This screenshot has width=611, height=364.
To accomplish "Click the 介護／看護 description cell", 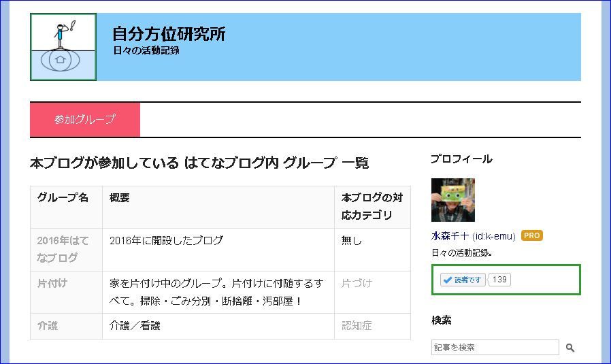I will (218, 326).
